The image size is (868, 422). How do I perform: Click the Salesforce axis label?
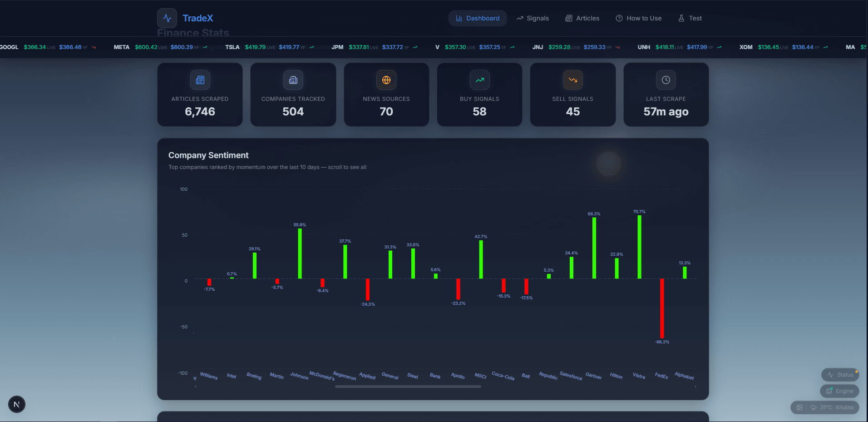pos(571,376)
